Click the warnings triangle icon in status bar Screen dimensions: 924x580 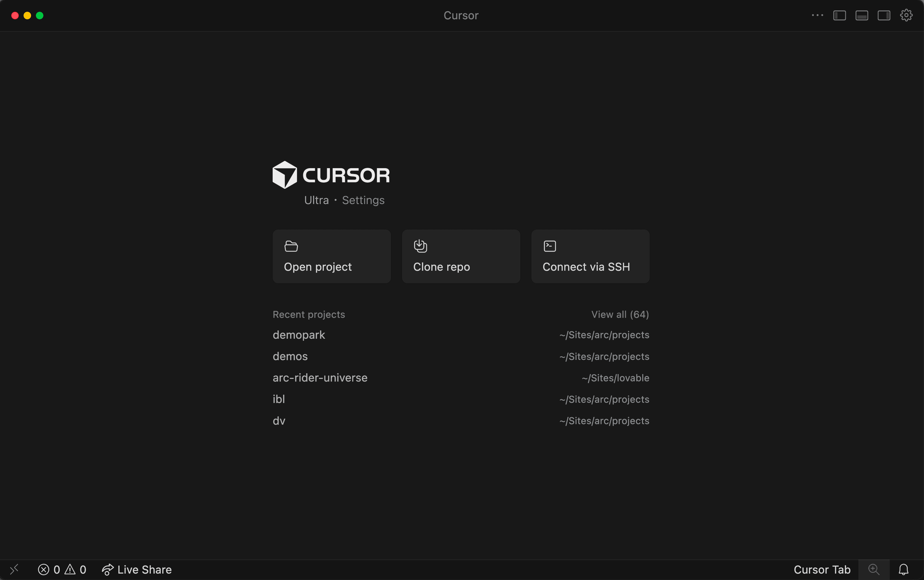pyautogui.click(x=70, y=570)
